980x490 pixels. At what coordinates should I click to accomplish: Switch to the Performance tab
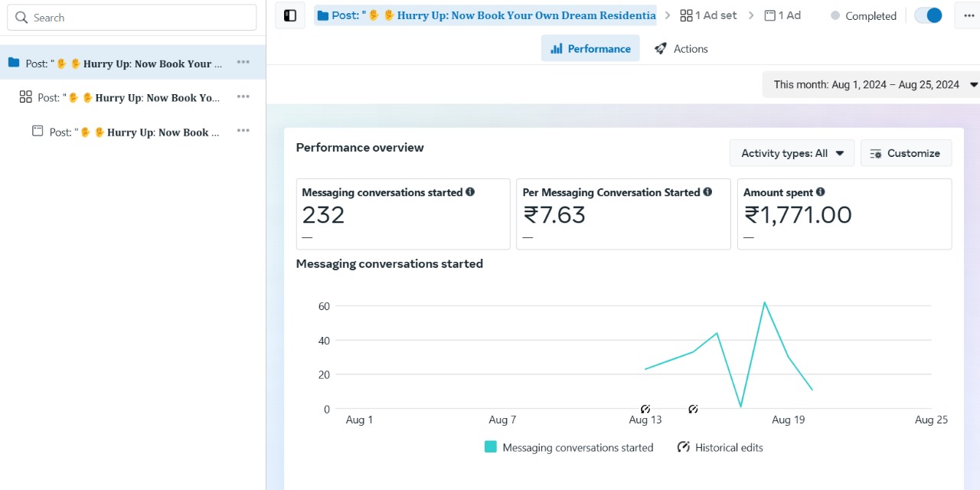pyautogui.click(x=590, y=48)
